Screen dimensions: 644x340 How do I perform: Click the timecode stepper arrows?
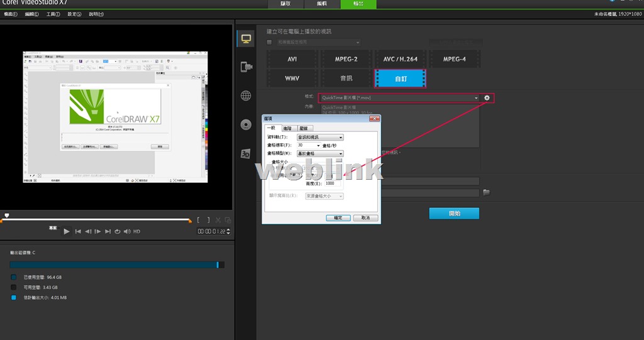[228, 232]
